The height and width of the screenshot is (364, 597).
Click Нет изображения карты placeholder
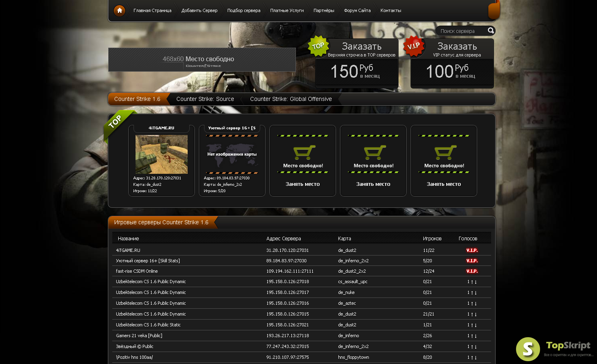[x=232, y=154]
